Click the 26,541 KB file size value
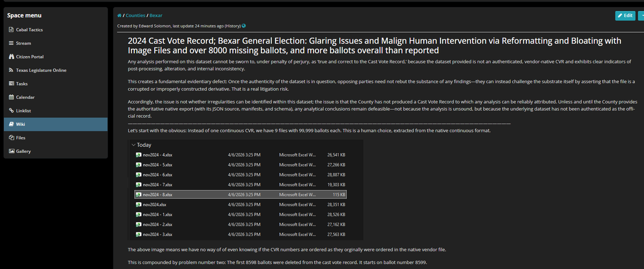The width and height of the screenshot is (644, 269). click(336, 154)
